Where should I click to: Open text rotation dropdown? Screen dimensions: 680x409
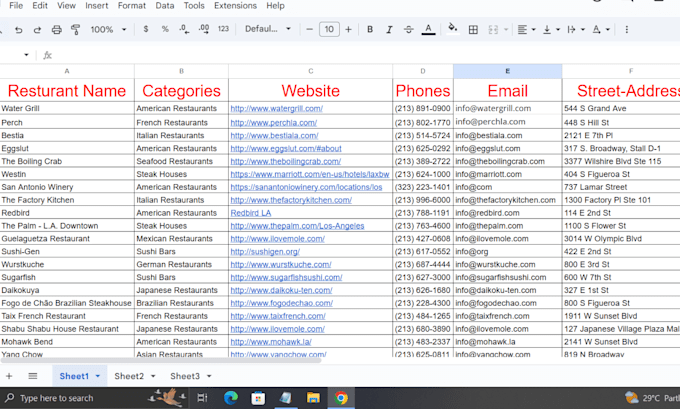(601, 29)
